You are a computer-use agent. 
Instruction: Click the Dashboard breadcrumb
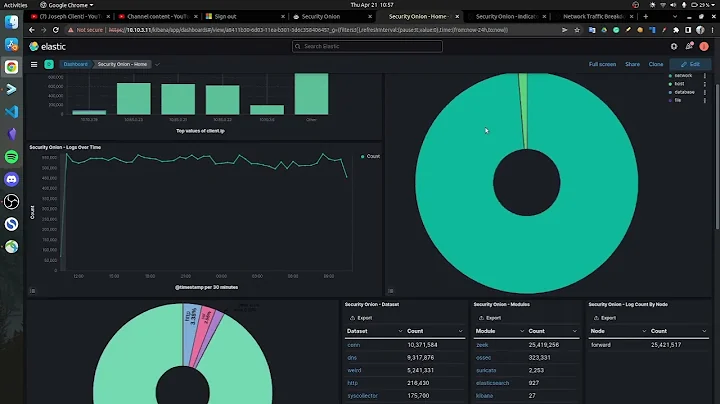[x=75, y=64]
